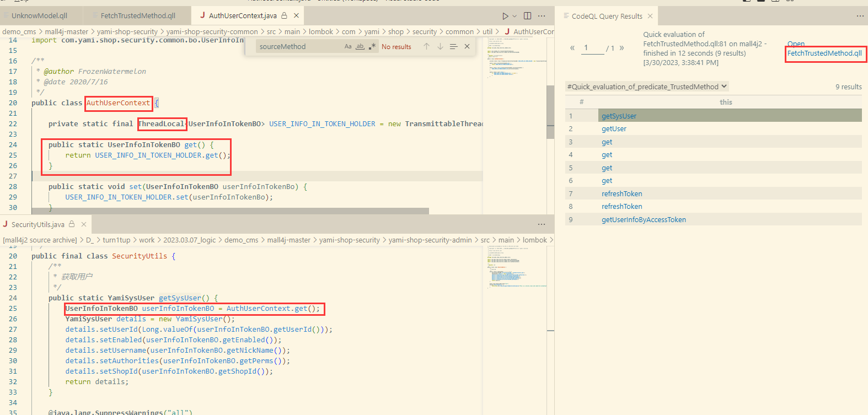Run the Java file with play button
868x415 pixels.
click(505, 16)
